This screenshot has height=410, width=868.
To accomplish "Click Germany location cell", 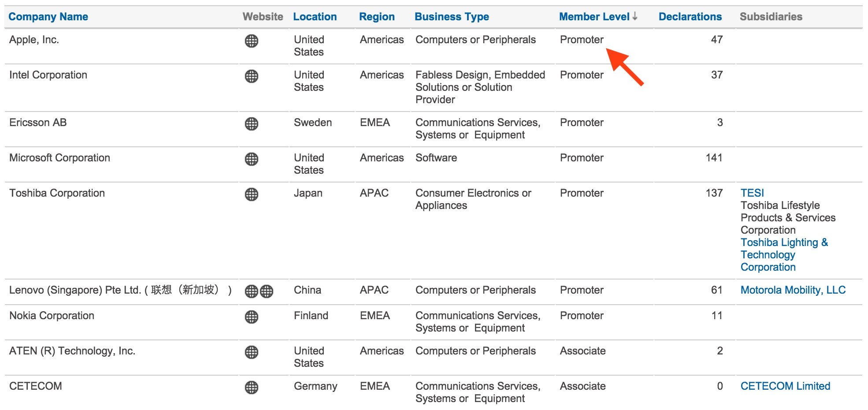I will [315, 386].
